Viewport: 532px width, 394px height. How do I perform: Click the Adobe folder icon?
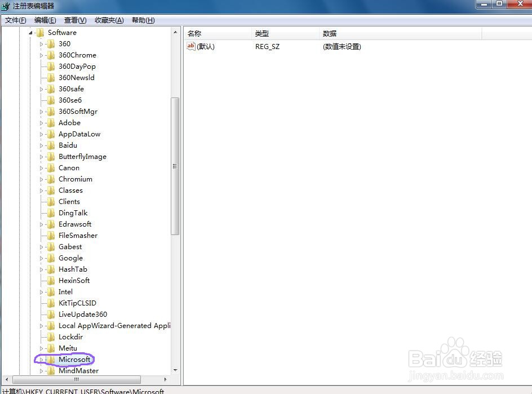point(51,123)
